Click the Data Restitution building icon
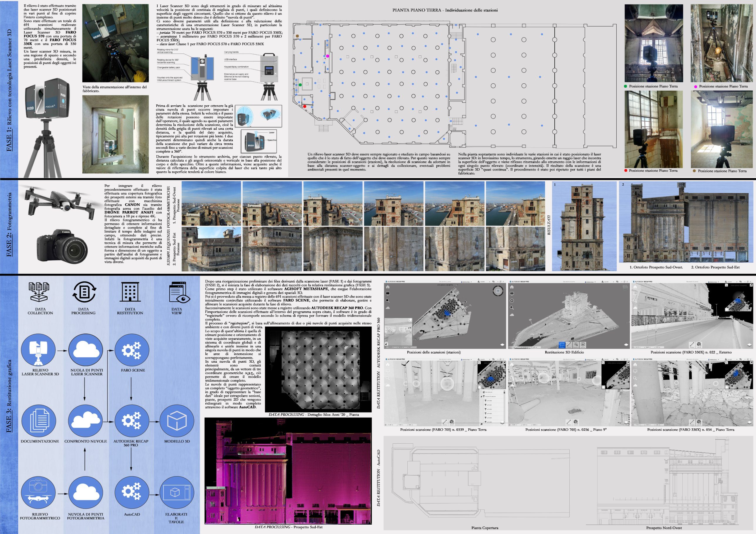756x534 pixels. (x=130, y=292)
